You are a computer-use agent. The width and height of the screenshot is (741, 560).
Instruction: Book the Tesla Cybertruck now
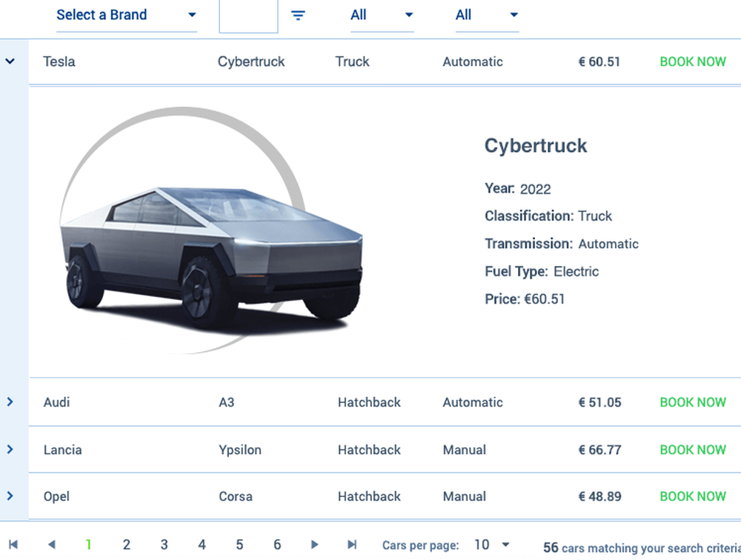pyautogui.click(x=693, y=61)
